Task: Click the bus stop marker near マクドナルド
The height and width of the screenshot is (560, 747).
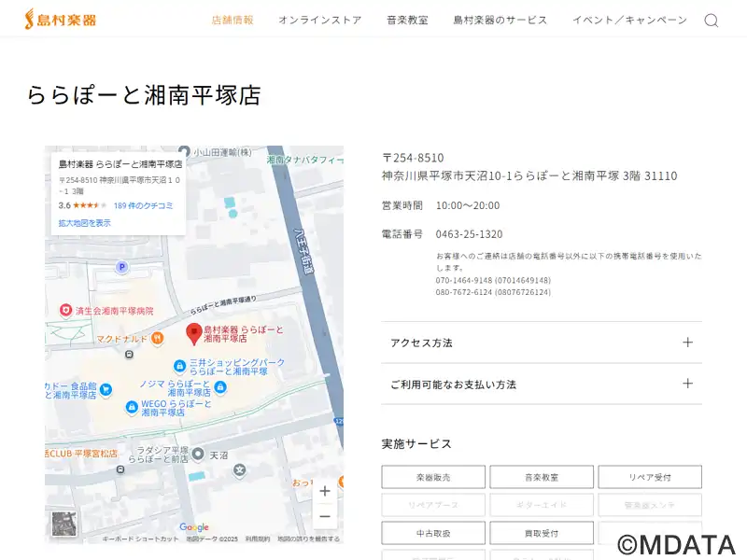Action: [x=129, y=355]
